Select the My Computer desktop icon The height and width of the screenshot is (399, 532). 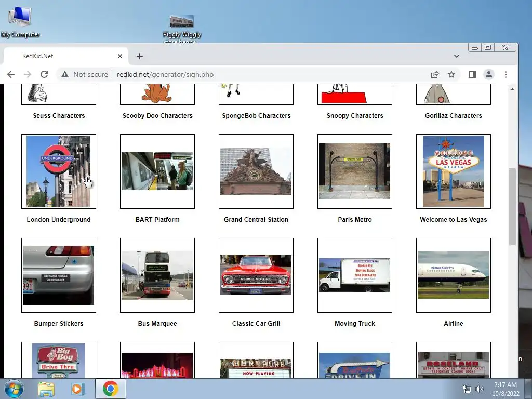[20, 22]
